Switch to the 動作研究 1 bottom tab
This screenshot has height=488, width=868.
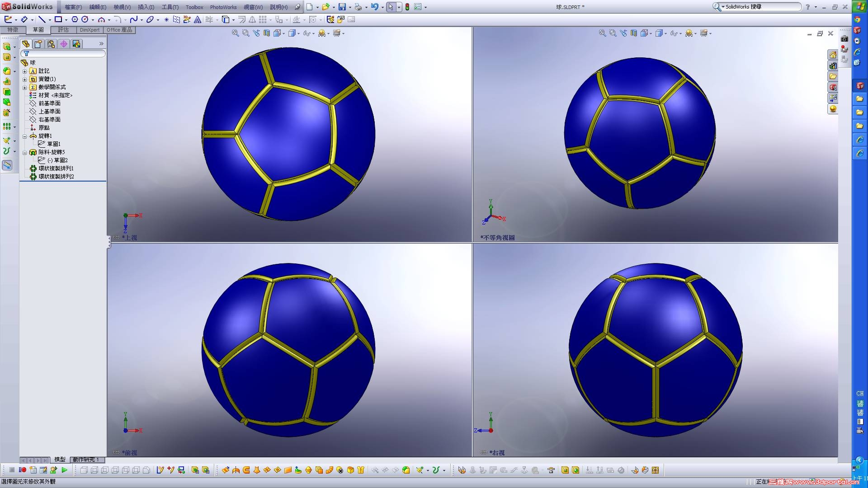[x=86, y=460]
